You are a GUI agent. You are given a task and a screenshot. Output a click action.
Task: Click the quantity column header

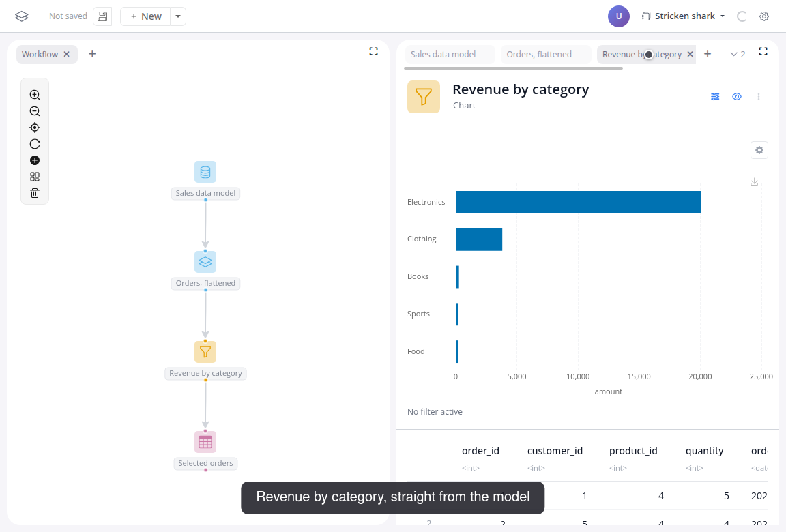[704, 451]
